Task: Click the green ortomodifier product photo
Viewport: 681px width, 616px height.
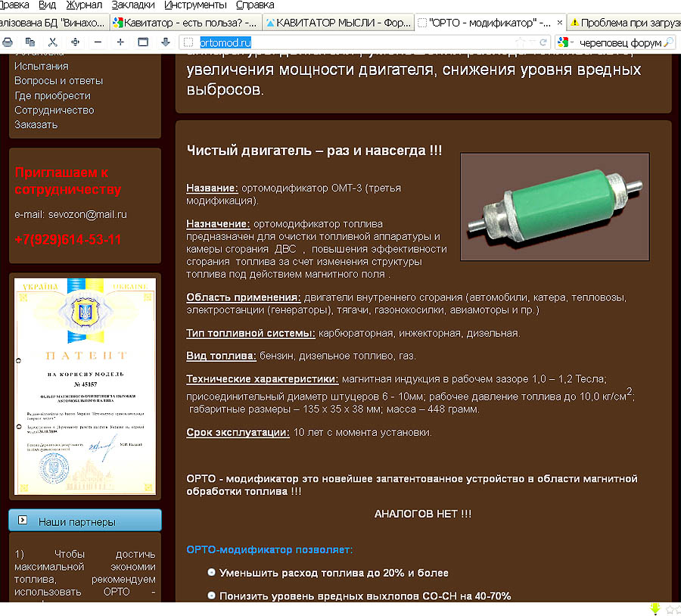Action: 555,207
